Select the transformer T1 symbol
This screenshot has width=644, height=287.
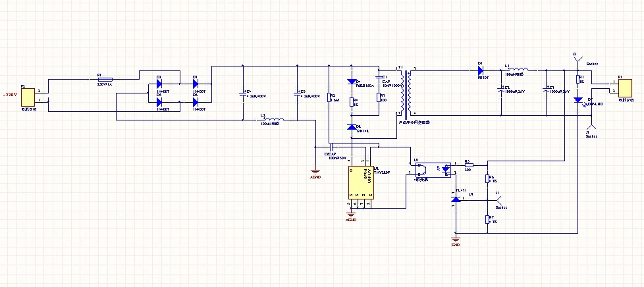405,93
